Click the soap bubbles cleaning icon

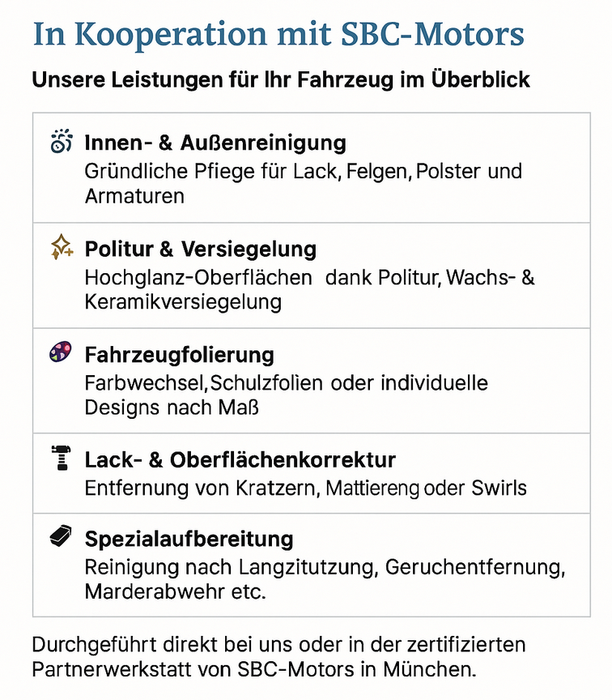tap(61, 142)
